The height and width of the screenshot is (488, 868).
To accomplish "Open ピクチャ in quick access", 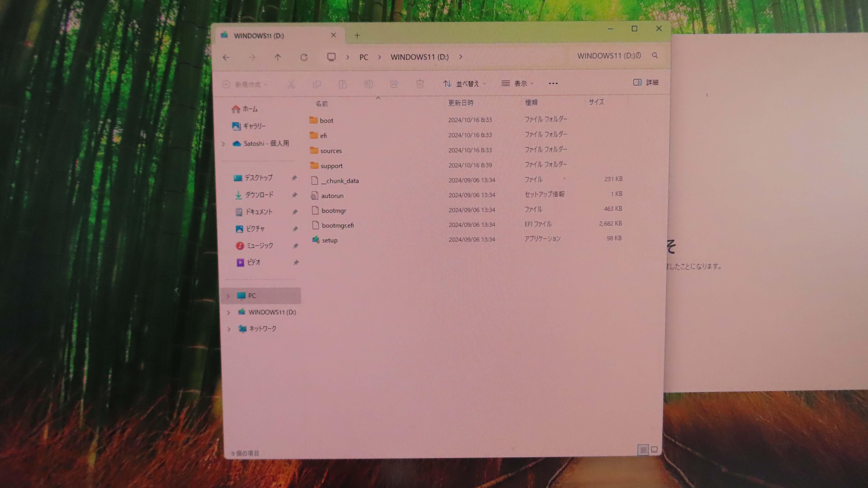I will click(x=250, y=229).
